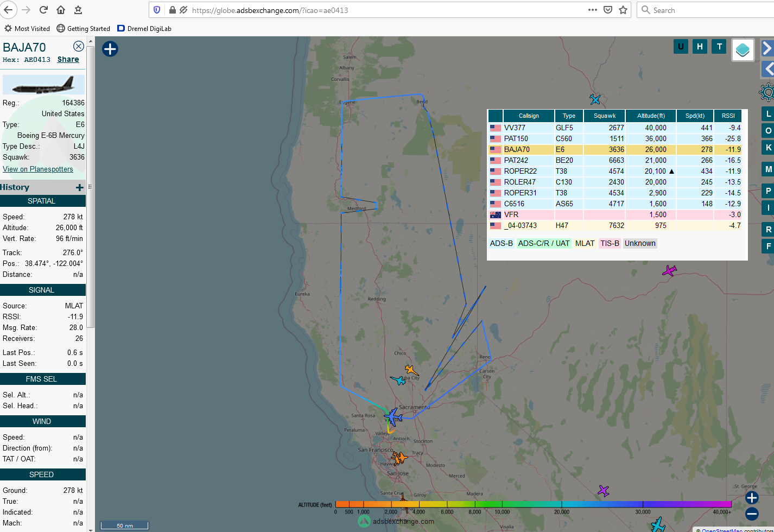Select the ROPER31 row in aircraft table

tap(615, 193)
